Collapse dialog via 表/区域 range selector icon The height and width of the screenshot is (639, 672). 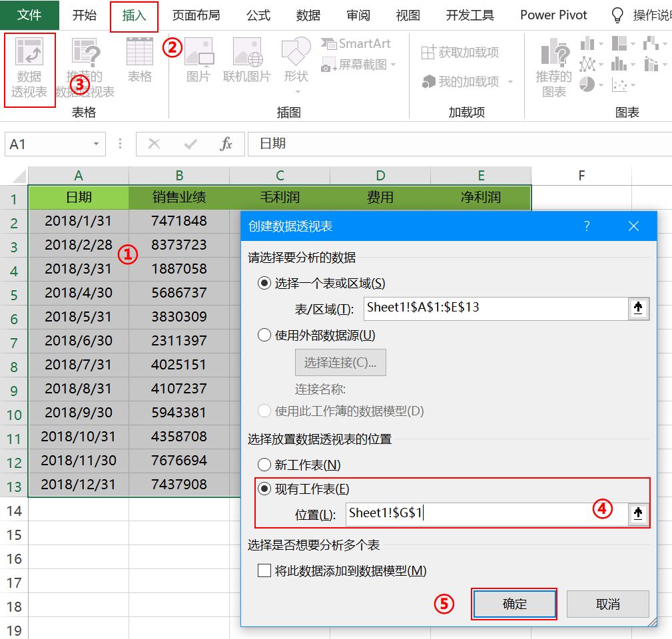point(638,308)
